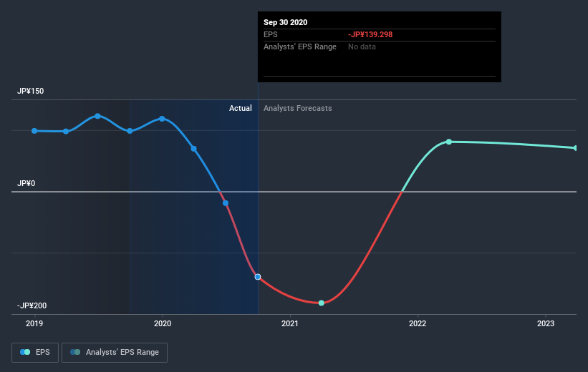Click the 2023 x-axis label
588x372 pixels.
545,323
